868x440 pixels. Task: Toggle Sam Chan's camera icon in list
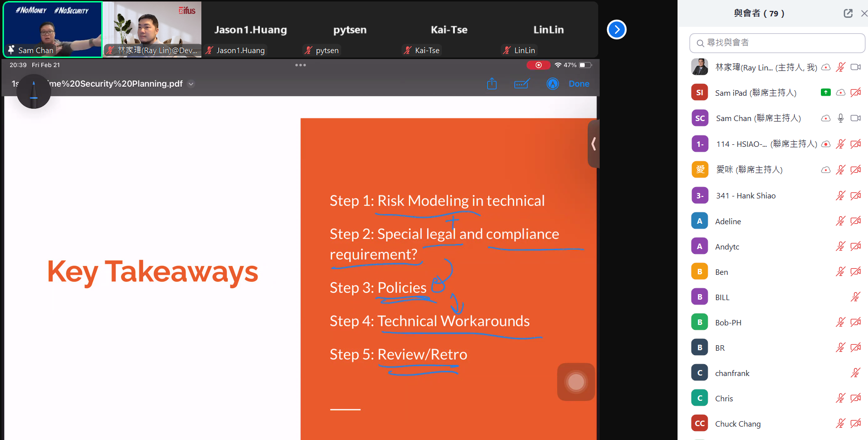click(x=856, y=118)
